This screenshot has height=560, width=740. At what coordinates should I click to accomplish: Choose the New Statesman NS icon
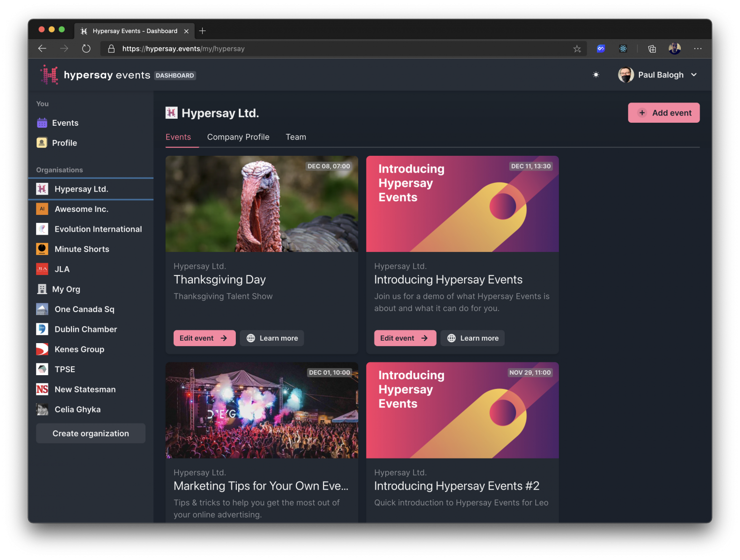pos(42,389)
